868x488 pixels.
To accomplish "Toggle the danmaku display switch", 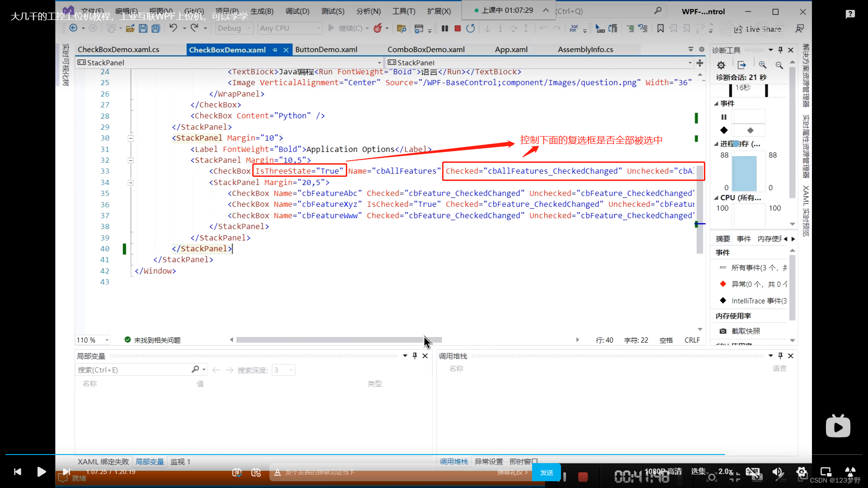I will tap(237, 472).
